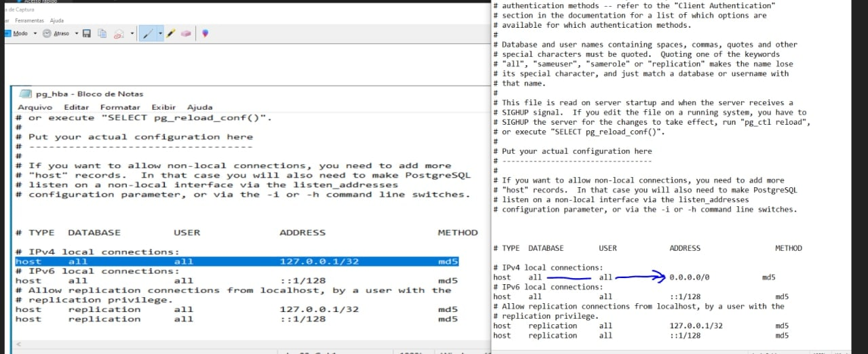Open Paint 3D edit icon
Image resolution: width=868 pixels, height=354 pixels.
205,33
